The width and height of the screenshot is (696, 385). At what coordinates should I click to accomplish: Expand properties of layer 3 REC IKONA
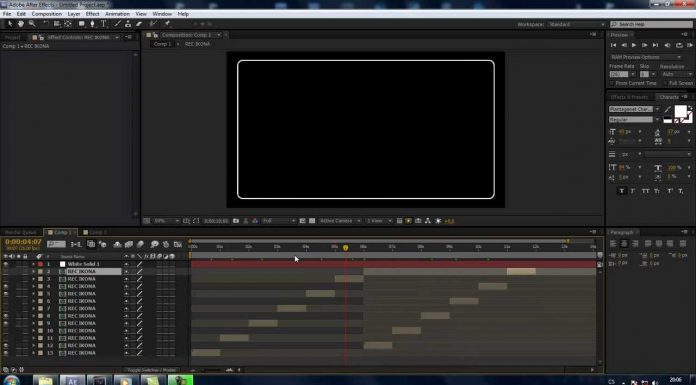[33, 279]
